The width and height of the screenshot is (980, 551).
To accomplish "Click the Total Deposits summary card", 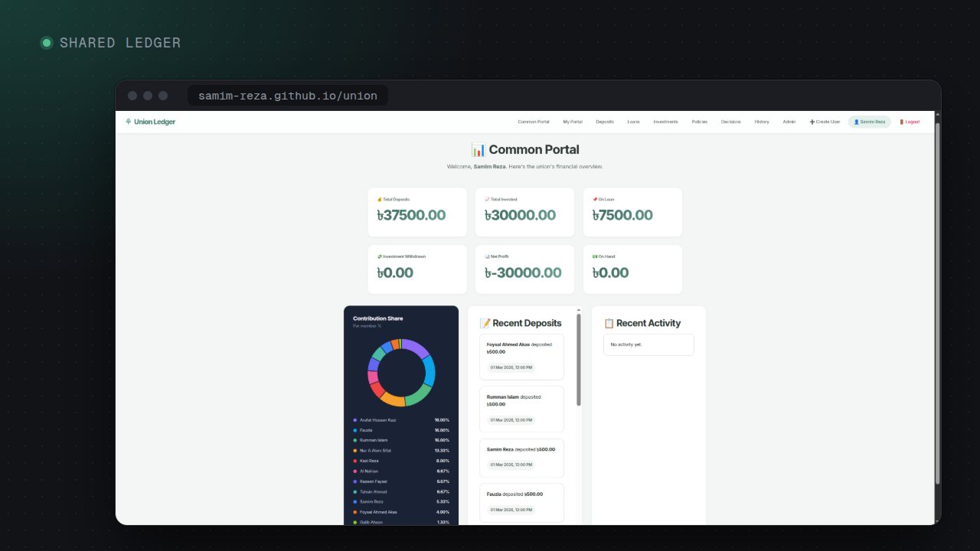I will coord(417,212).
